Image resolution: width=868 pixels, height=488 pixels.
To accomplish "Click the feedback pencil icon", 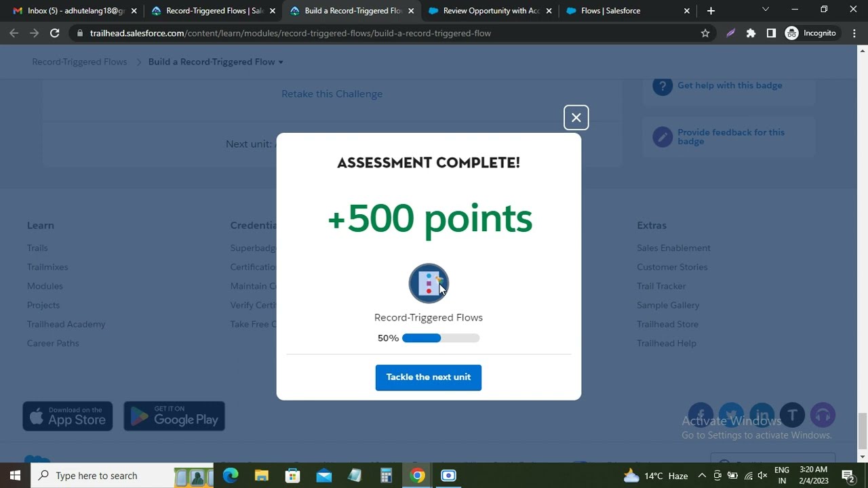I will [x=663, y=137].
